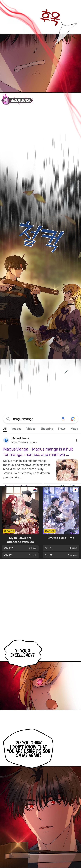Open Ch. 101 posted 1 week ago

click(x=20, y=555)
